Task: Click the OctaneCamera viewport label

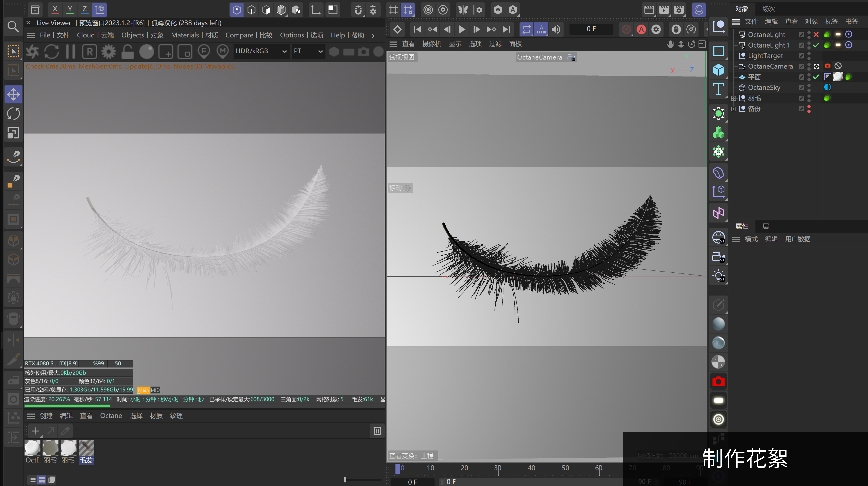Action: pos(546,57)
